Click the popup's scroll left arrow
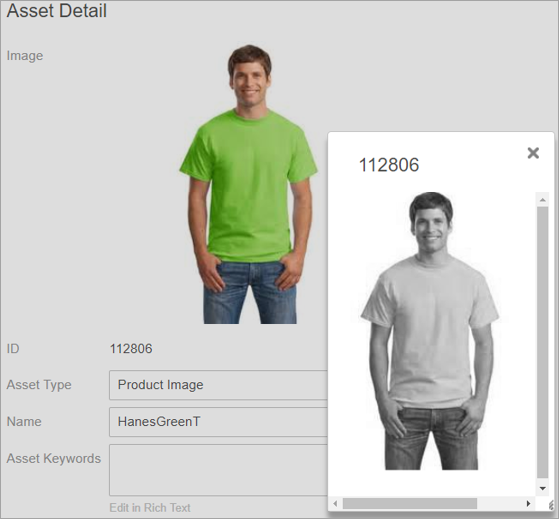The height and width of the screenshot is (519, 559). (x=335, y=504)
